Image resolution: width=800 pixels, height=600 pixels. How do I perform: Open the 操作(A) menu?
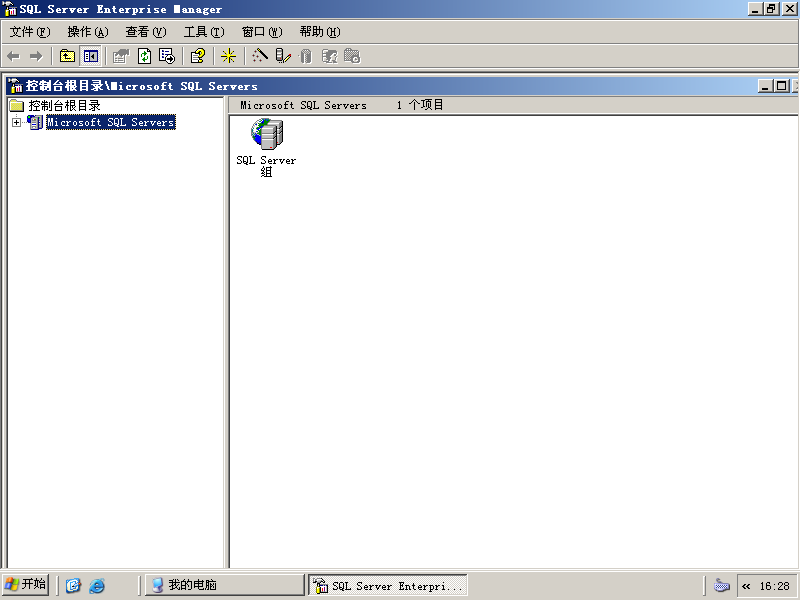pos(88,32)
